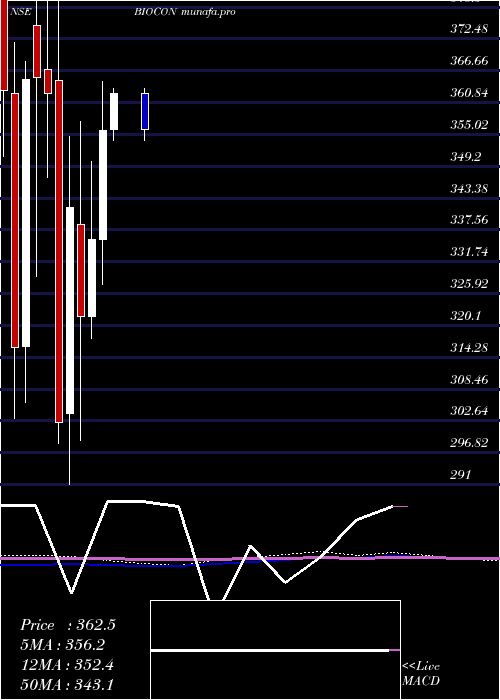This screenshot has height=700, width=500.
Task: Click the 325.92 price axis label
Action: 469,283
